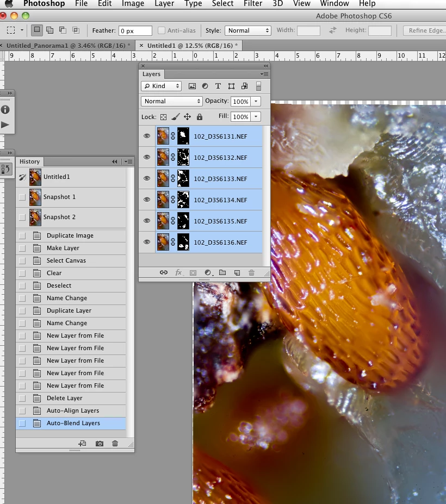Click the layer mask thumbnail of 102_D3S6134.NEF

point(183,200)
